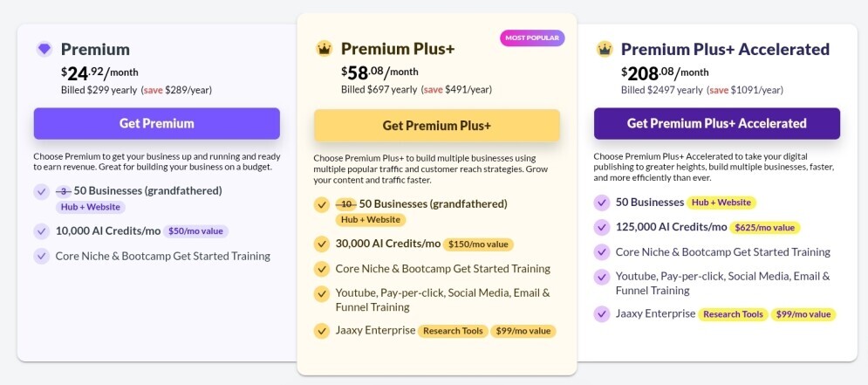Click checkmark beside Youtube training in Accelerated plan
This screenshot has width=868, height=385.
click(x=602, y=277)
